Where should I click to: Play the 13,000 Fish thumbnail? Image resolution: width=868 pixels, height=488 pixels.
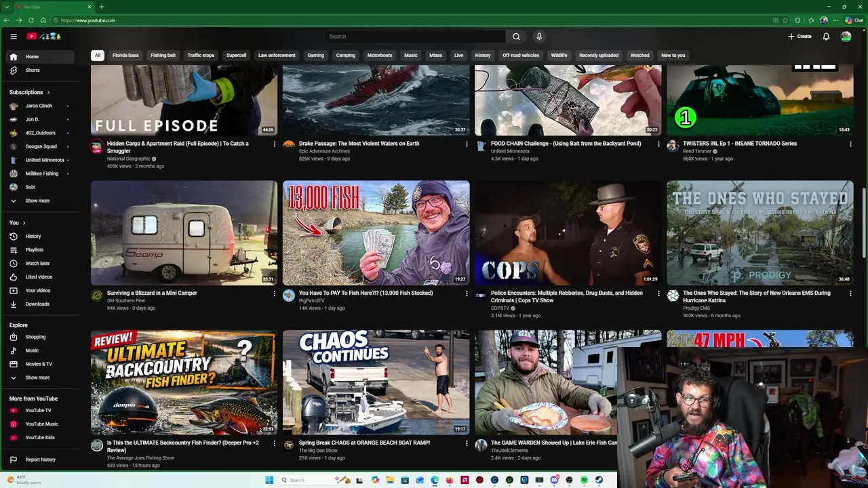coord(376,233)
